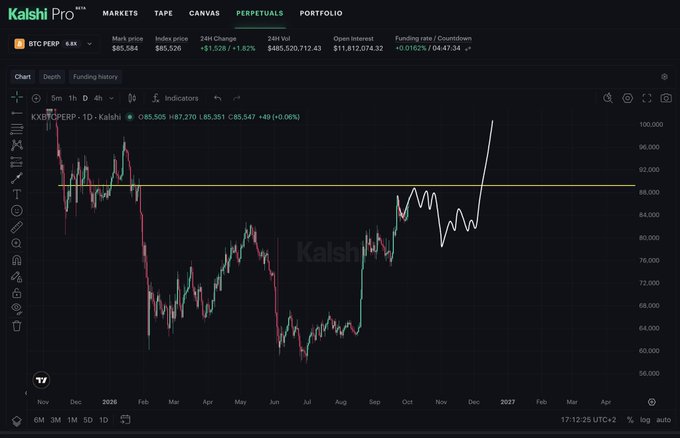Viewport: 680px width, 438px height.
Task: Open the time axis settings button
Action: point(652,402)
